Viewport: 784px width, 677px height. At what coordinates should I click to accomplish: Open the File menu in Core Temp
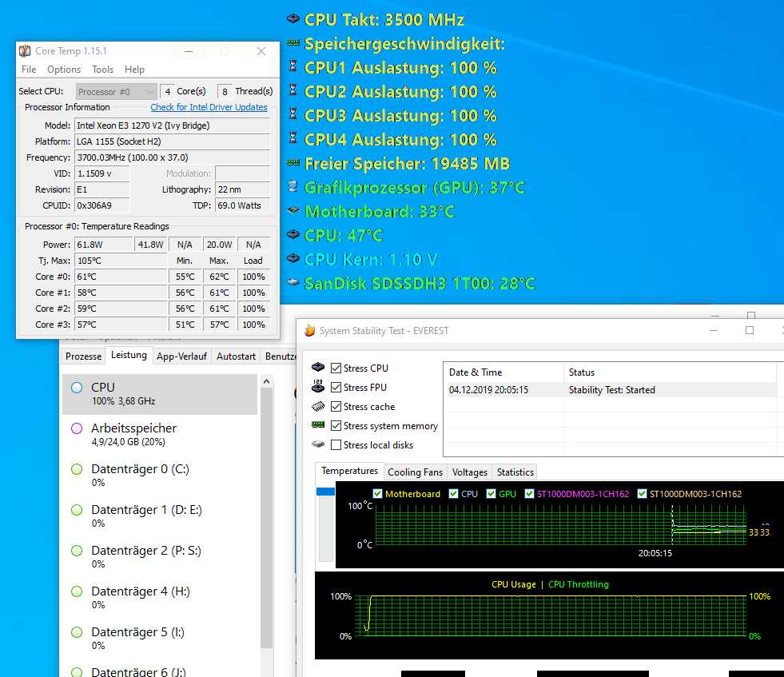(x=29, y=70)
